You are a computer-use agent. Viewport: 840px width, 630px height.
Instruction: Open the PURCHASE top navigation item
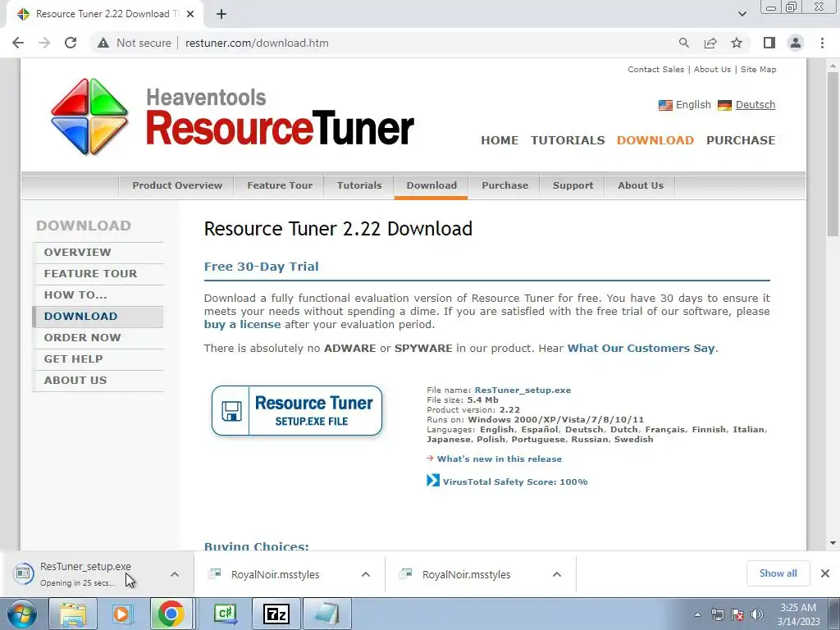tap(741, 140)
